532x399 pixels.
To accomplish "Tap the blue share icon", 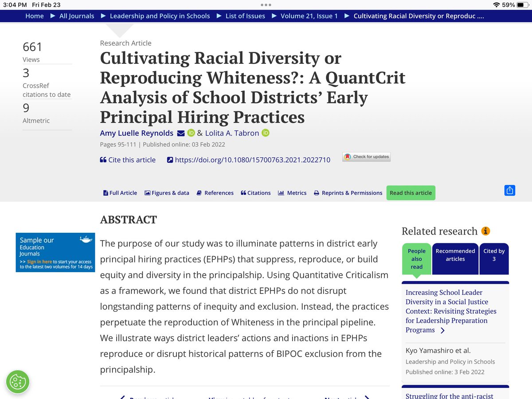I will click(510, 191).
